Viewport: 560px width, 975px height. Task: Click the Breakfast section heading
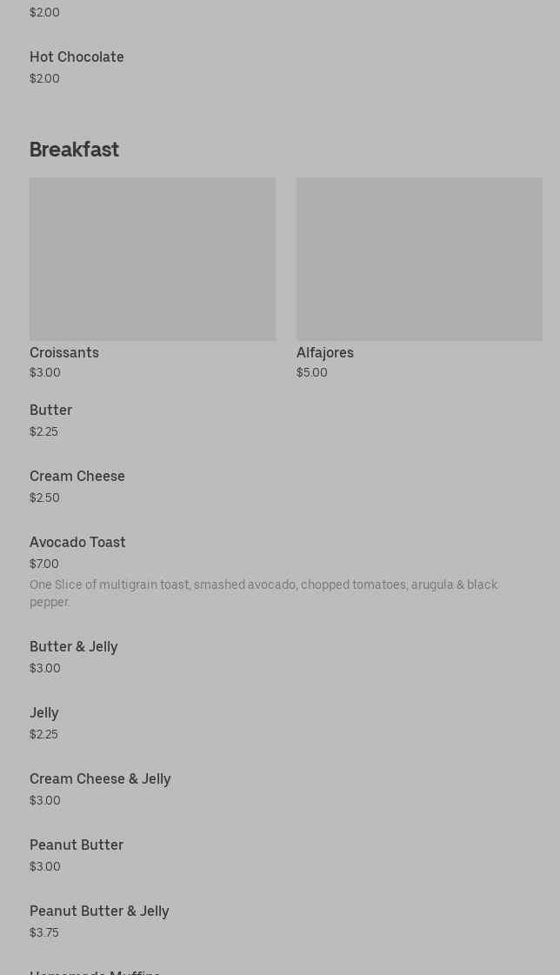click(x=75, y=150)
